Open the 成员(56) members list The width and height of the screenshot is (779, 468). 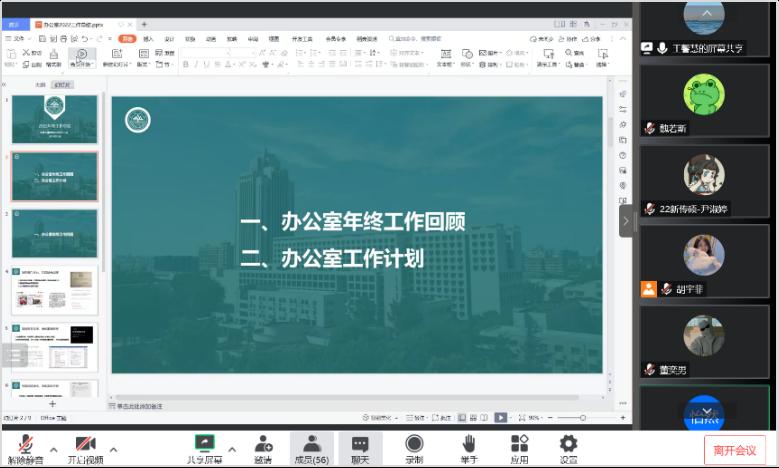point(311,443)
